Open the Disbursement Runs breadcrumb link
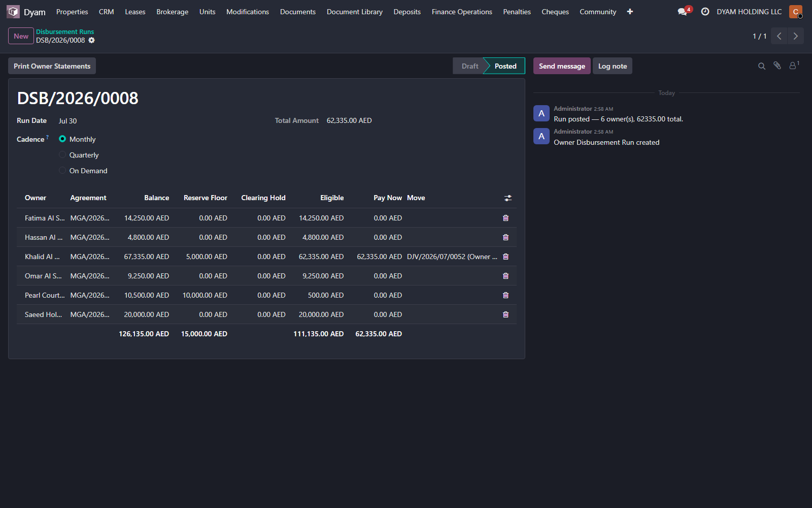Screen dimensions: 812x508 click(65, 31)
